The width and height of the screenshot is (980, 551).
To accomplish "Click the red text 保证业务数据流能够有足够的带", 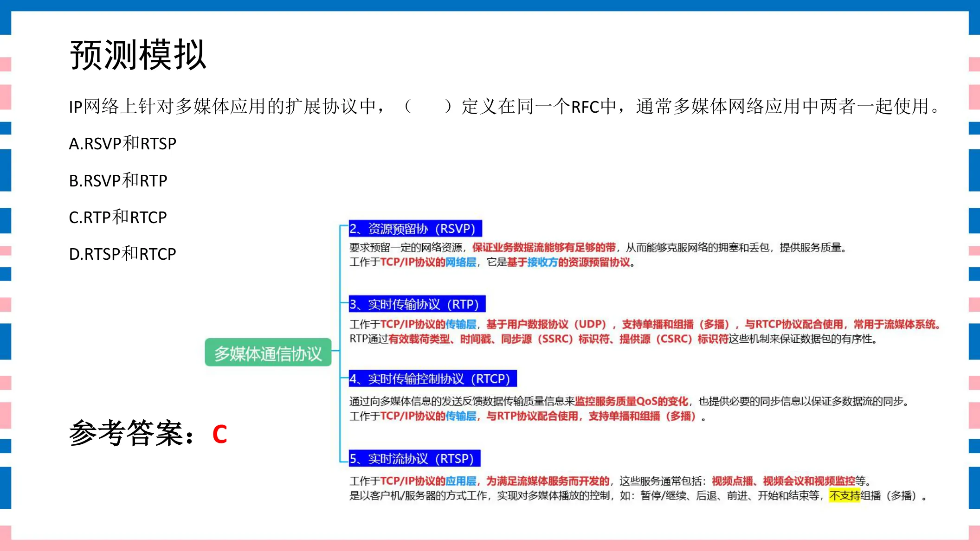I will 544,247.
